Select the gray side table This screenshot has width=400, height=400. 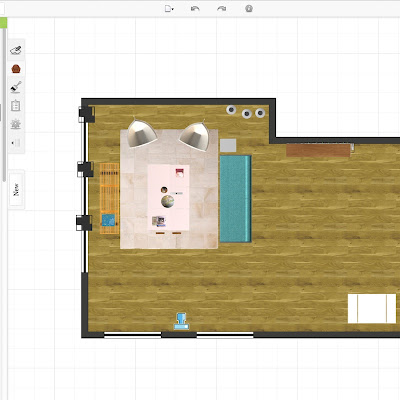coord(228,146)
